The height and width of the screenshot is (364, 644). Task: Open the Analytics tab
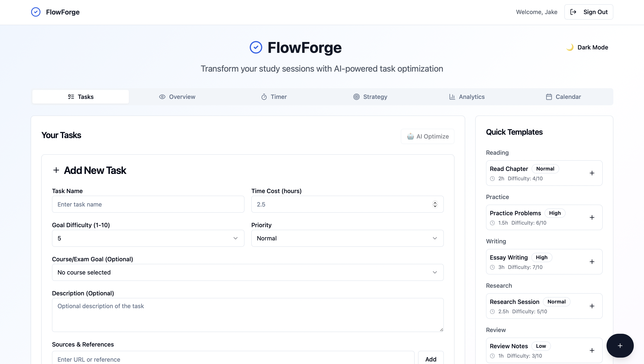pyautogui.click(x=467, y=97)
